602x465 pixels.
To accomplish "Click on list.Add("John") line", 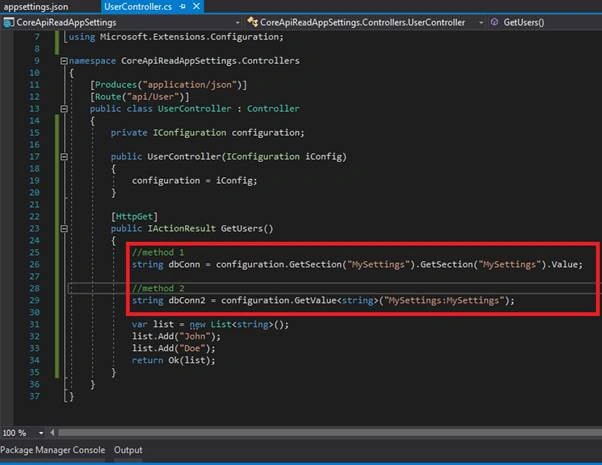I will [176, 336].
